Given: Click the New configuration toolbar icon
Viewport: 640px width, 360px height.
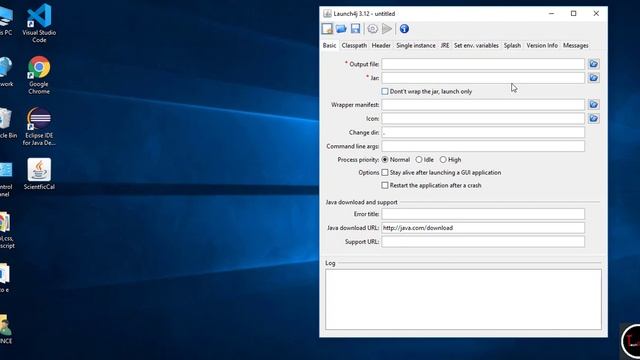Looking at the screenshot, I should click(x=327, y=29).
